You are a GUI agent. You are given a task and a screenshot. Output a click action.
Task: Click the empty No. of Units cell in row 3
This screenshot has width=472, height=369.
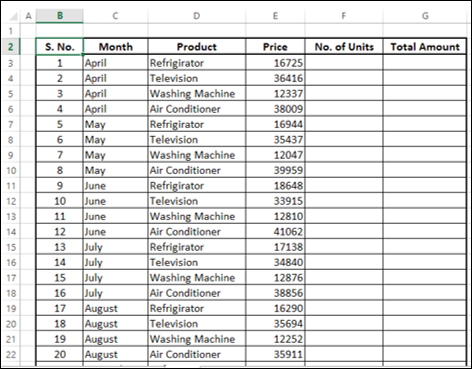(x=344, y=63)
